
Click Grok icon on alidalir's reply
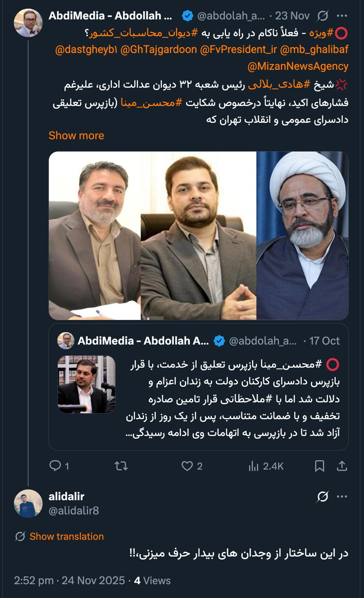[x=322, y=496]
